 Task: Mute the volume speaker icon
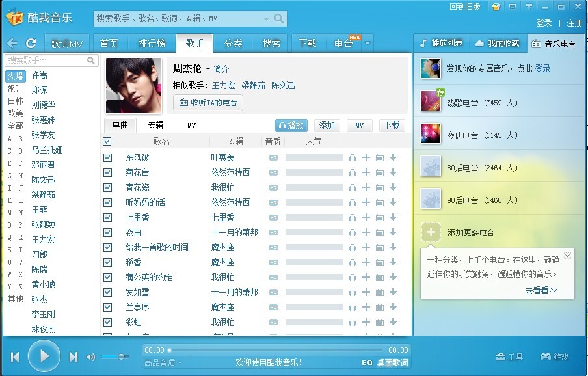tap(90, 356)
